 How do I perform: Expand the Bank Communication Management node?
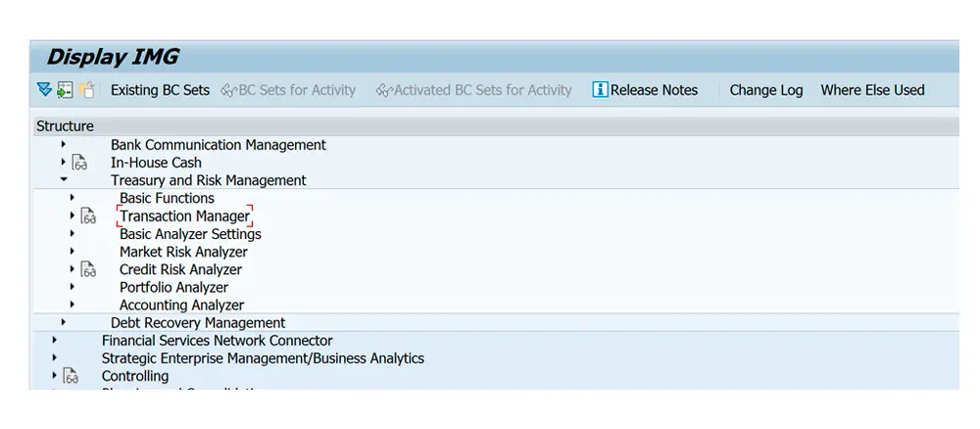coord(64,145)
